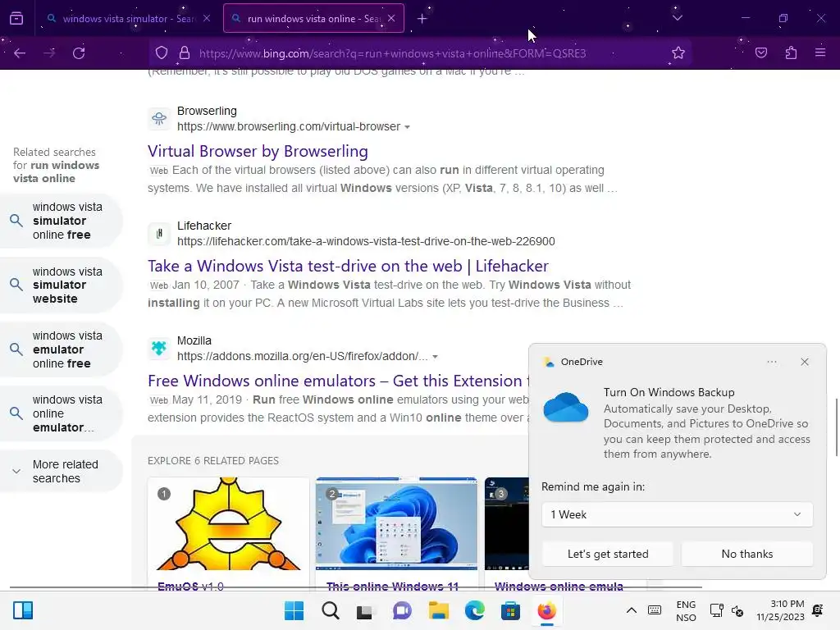Open a new tab
The image size is (840, 630).
422,19
